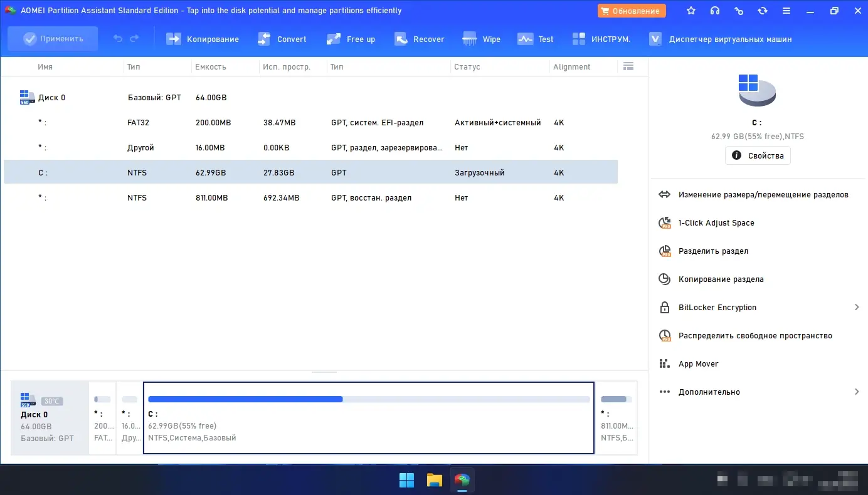Select the 16MB partition block in map
The image size is (868, 495).
tap(130, 417)
